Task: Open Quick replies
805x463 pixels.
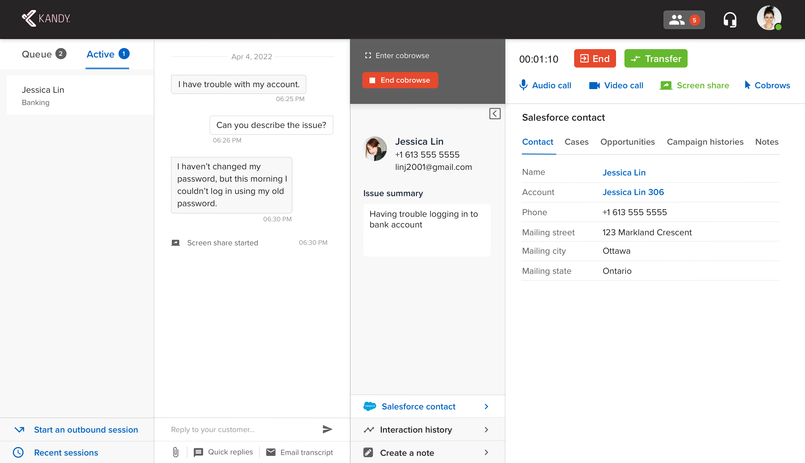Action: click(x=223, y=452)
